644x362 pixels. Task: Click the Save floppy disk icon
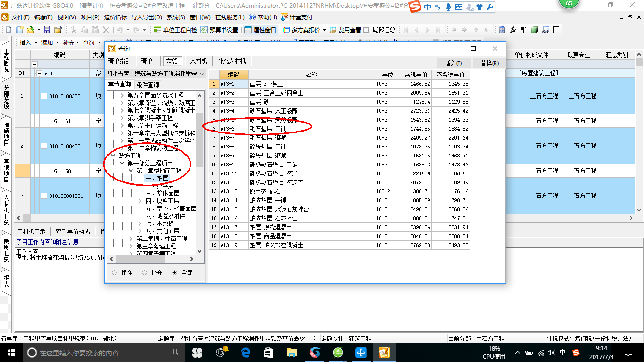click(47, 30)
